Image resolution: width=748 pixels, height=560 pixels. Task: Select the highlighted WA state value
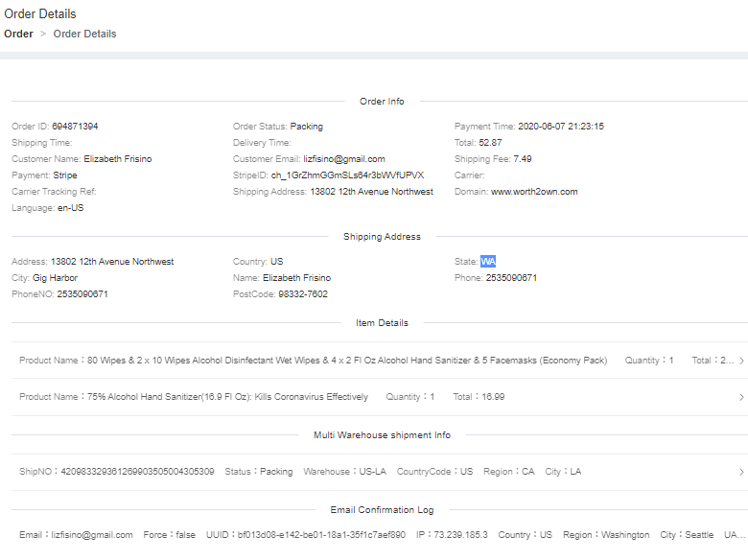point(488,262)
